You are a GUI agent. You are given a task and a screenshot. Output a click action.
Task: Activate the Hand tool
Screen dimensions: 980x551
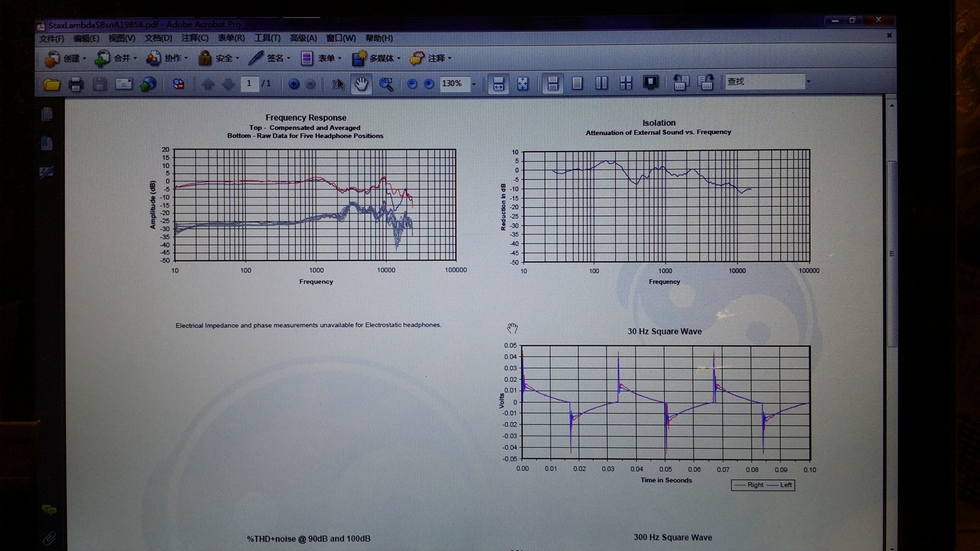pos(361,84)
